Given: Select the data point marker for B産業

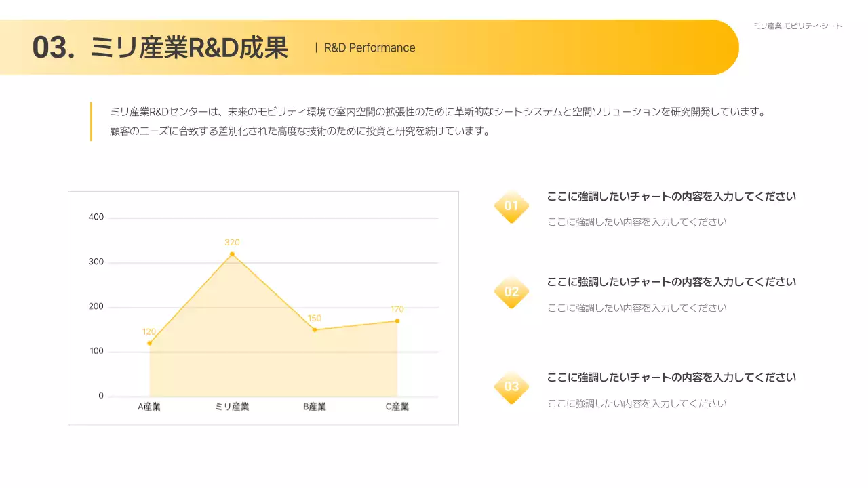Looking at the screenshot, I should click(x=315, y=330).
